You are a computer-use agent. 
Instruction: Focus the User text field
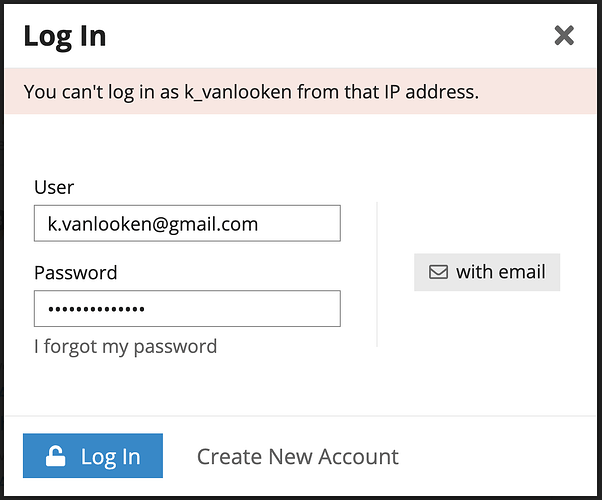187,223
